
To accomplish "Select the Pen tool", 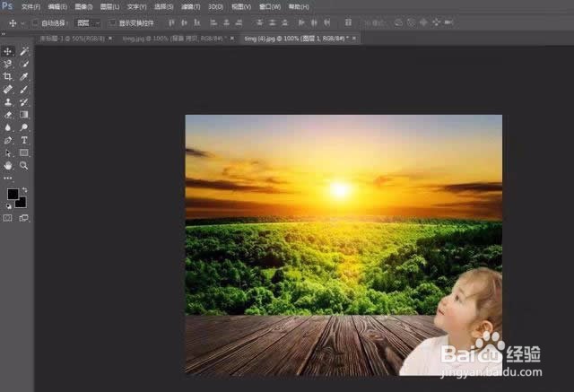I will [8, 140].
